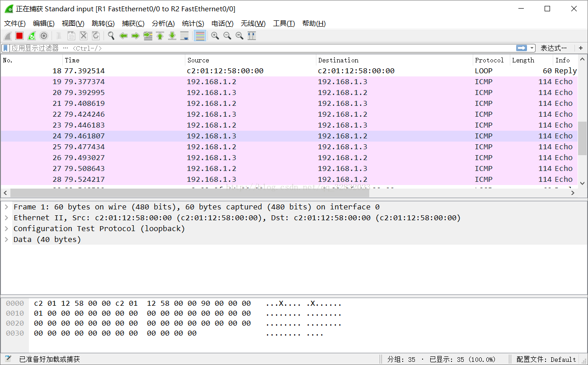Open the 编辑(E) menu
Image resolution: width=588 pixels, height=365 pixels.
(x=44, y=24)
